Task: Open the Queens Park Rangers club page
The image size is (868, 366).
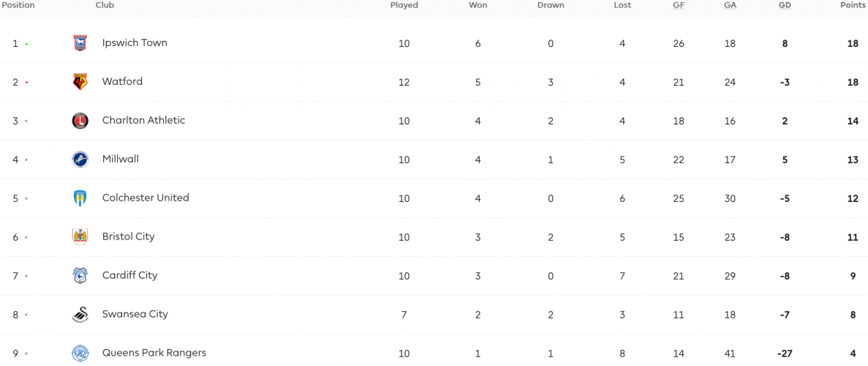Action: (154, 353)
